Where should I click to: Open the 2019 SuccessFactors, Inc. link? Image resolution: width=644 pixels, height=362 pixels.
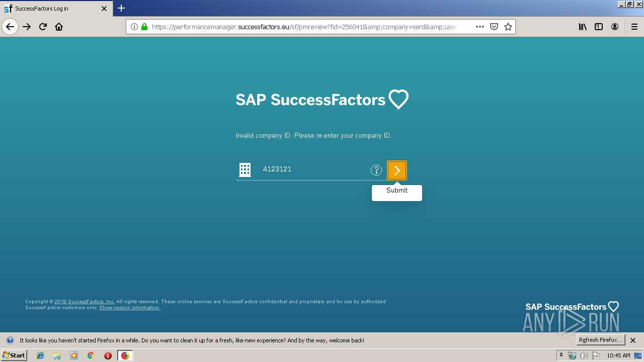85,302
